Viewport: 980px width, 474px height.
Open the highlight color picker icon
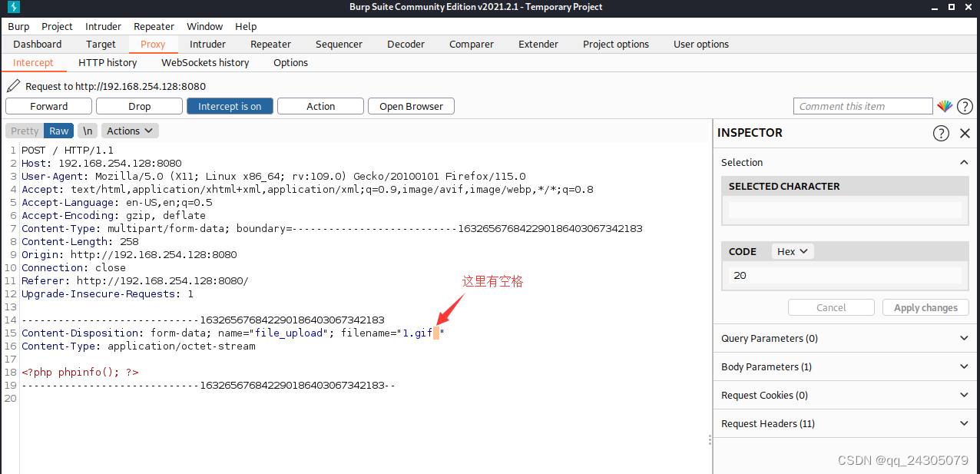[945, 106]
